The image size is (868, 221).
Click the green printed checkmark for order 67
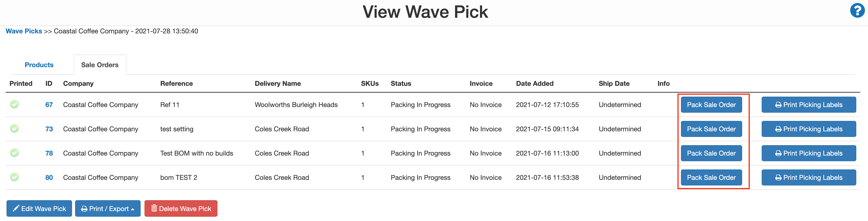[14, 105]
